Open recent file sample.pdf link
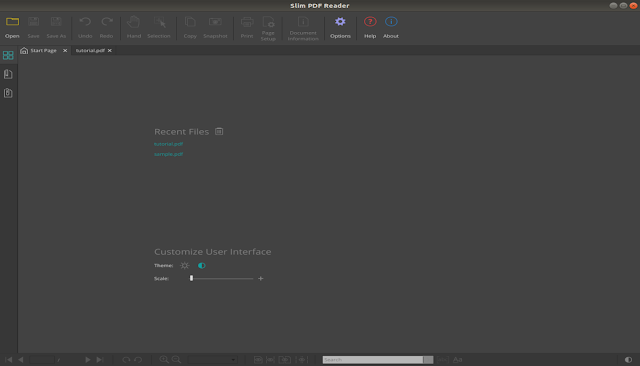This screenshot has height=366, width=640. point(169,154)
